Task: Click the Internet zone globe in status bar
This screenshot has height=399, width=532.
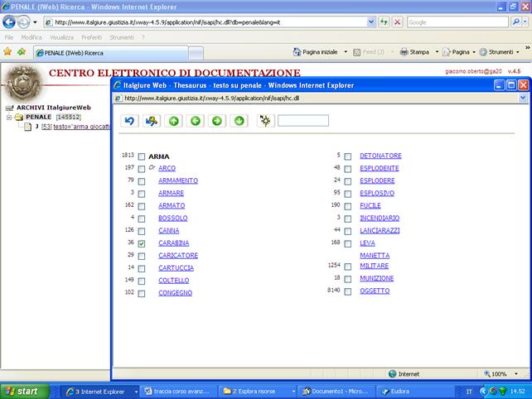Action: [x=392, y=374]
